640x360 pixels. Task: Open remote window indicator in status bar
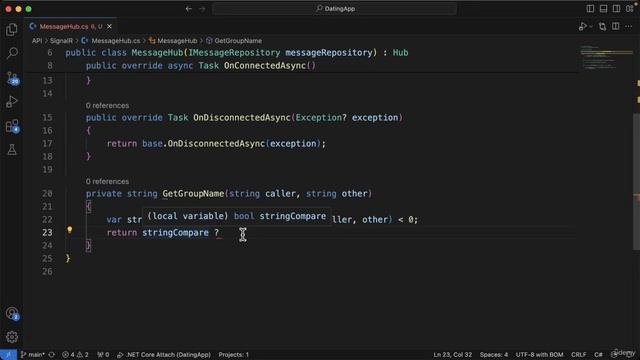tap(8, 355)
